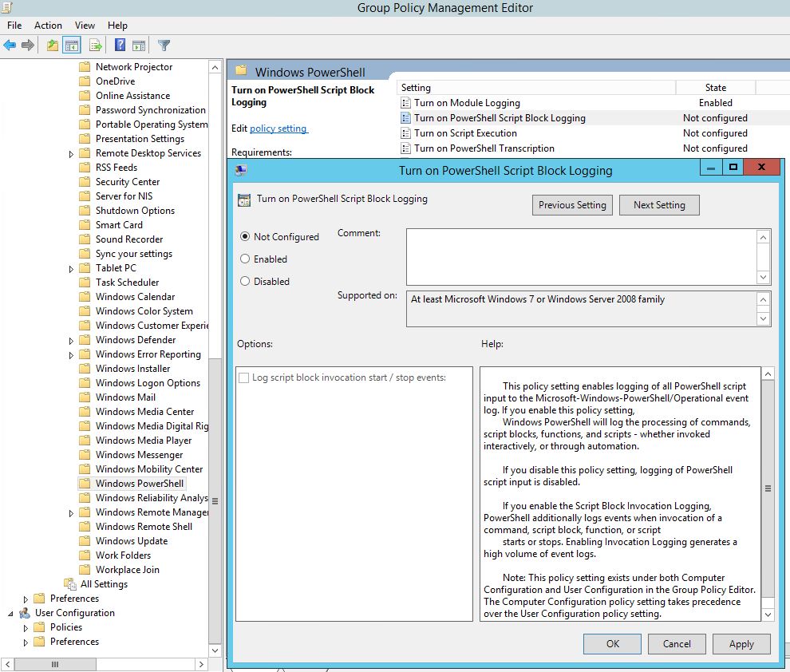Expand the Windows Error Reporting node
The image size is (790, 672).
pos(71,354)
